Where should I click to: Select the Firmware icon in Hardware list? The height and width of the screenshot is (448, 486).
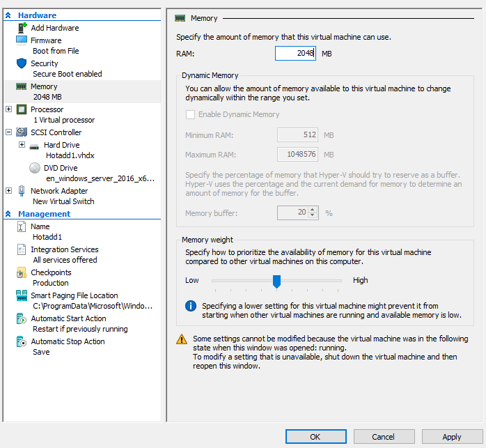point(20,40)
